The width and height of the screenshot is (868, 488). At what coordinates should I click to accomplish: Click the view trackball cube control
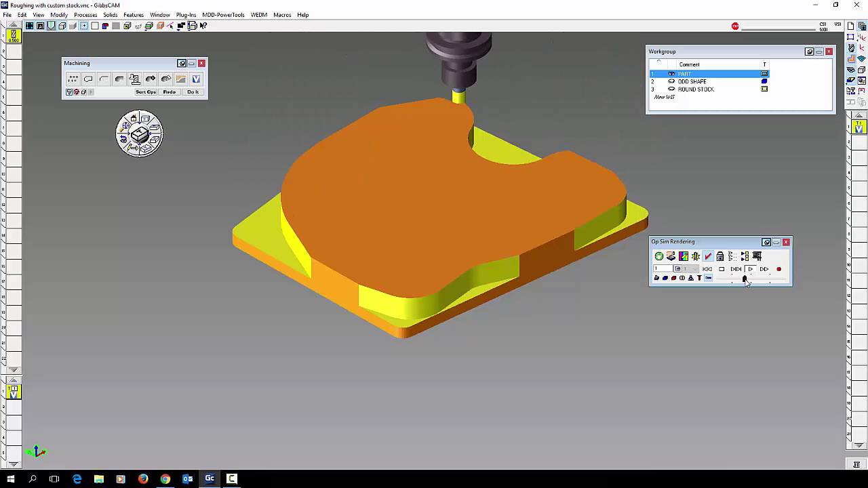pyautogui.click(x=140, y=134)
